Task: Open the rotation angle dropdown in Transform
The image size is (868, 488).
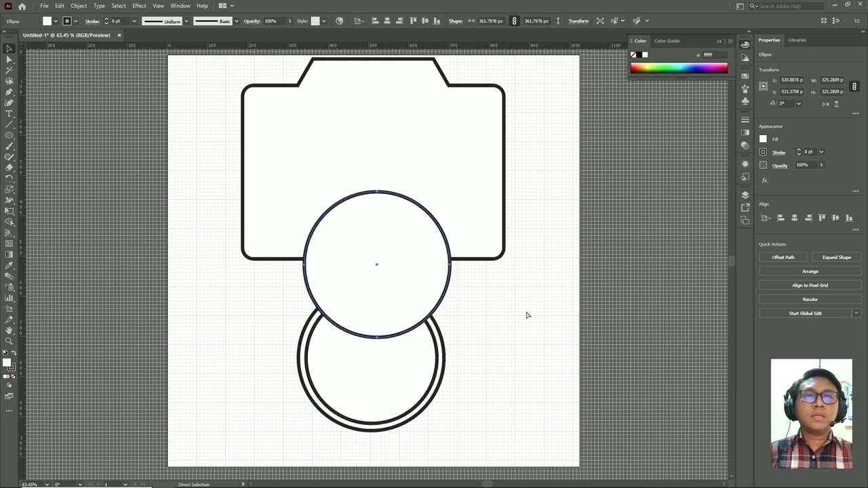Action: pos(798,104)
